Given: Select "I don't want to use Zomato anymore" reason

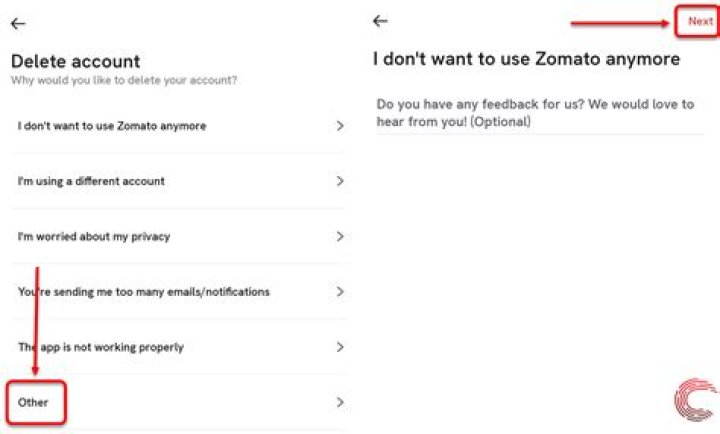Looking at the screenshot, I should [x=112, y=126].
